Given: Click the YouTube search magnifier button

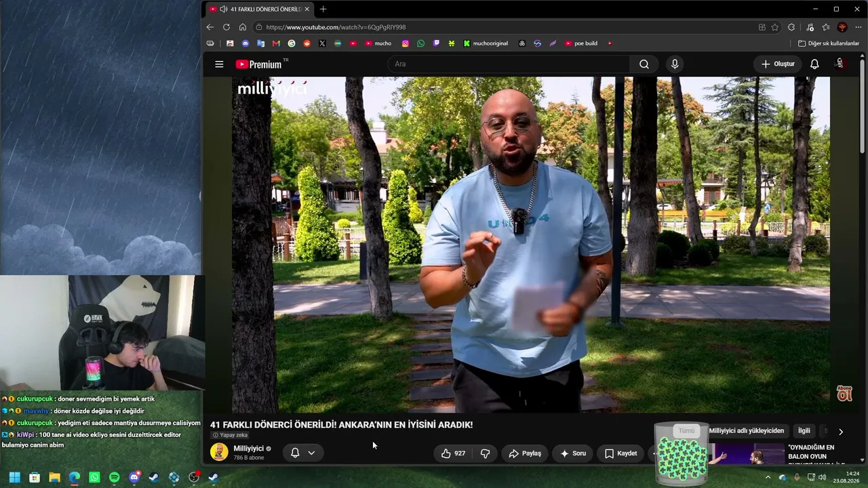Looking at the screenshot, I should (644, 64).
